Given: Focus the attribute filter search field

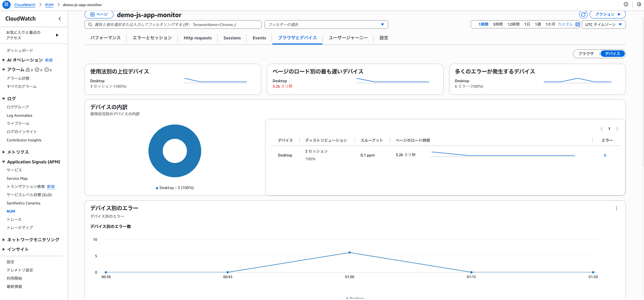Looking at the screenshot, I should pos(173,24).
